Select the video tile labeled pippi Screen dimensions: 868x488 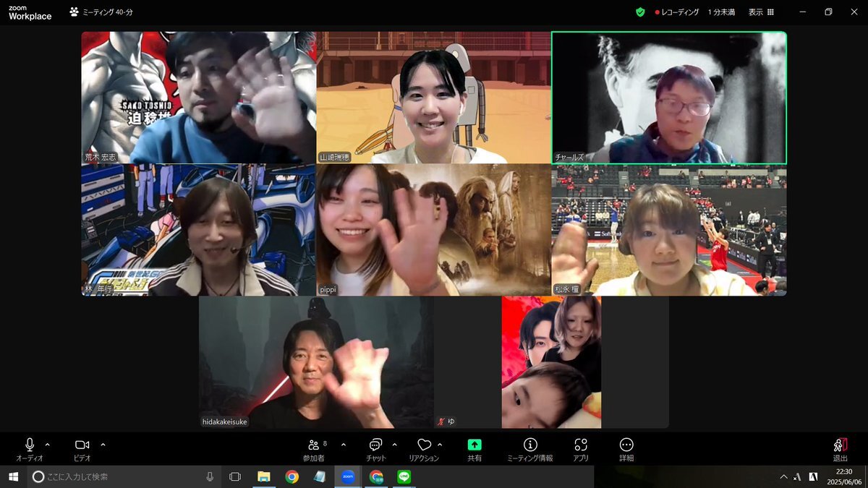click(x=434, y=230)
